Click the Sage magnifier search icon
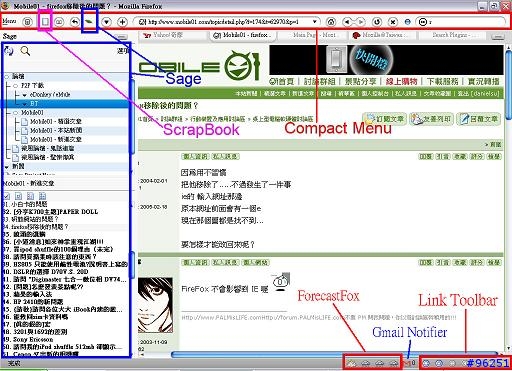The width and height of the screenshot is (512, 371). [x=25, y=51]
